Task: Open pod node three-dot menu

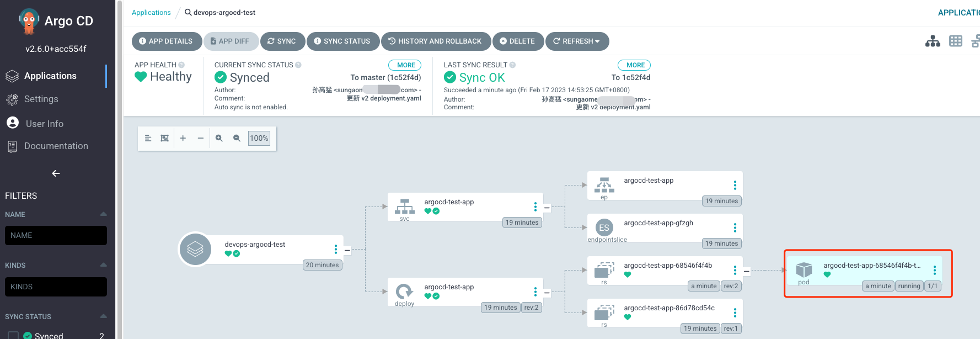Action: pos(935,271)
